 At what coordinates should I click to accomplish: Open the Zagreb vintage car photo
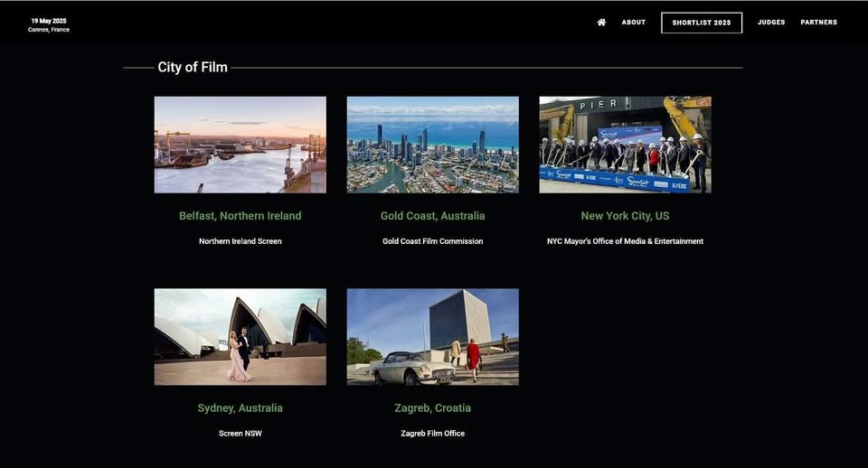tap(432, 337)
